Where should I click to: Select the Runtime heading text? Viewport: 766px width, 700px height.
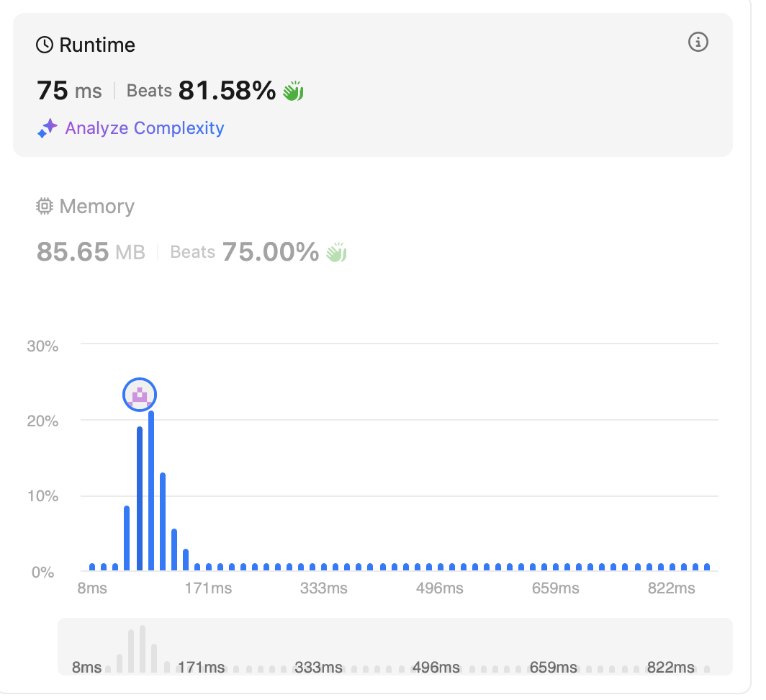point(97,45)
